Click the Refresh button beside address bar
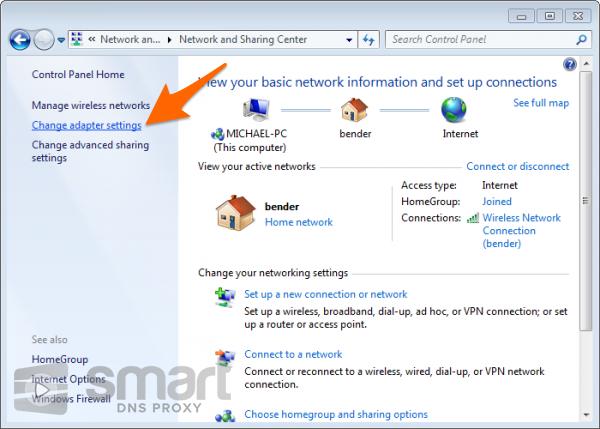 click(368, 40)
